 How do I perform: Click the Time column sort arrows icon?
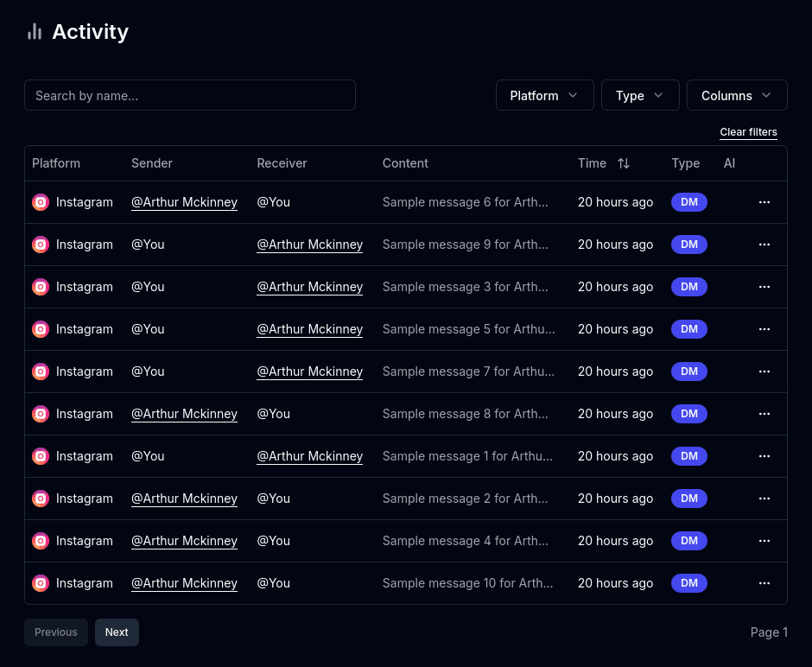624,162
